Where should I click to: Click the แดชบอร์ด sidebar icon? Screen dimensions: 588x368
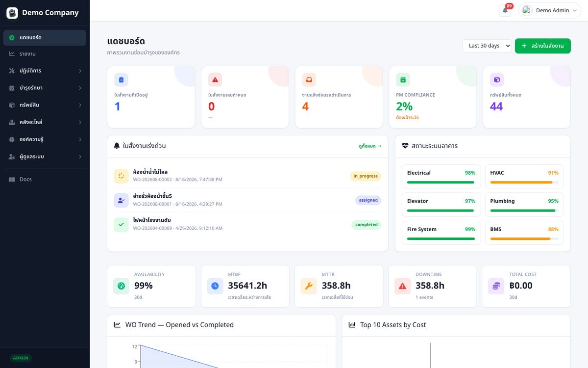coord(12,38)
